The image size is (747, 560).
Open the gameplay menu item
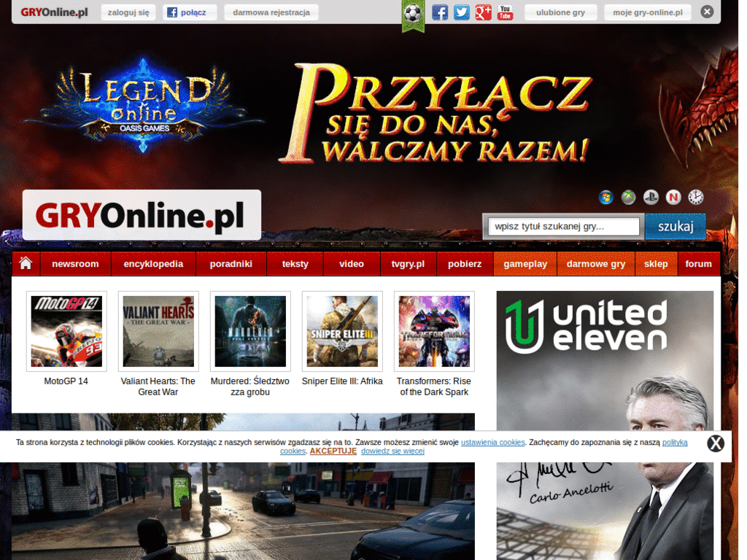coord(525,264)
